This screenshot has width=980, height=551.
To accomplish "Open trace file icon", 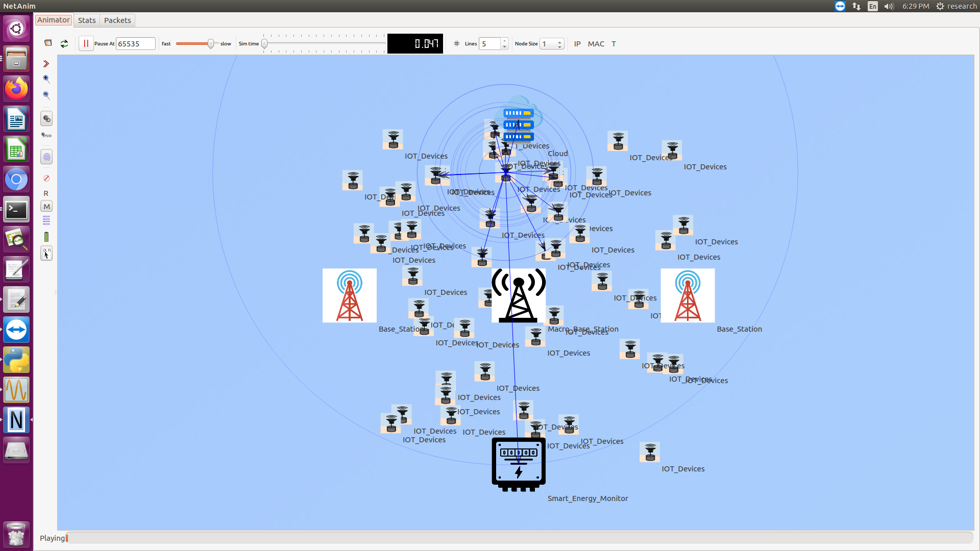I will 48,43.
